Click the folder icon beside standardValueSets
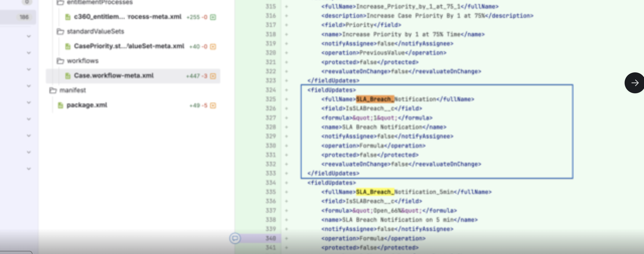 point(60,32)
